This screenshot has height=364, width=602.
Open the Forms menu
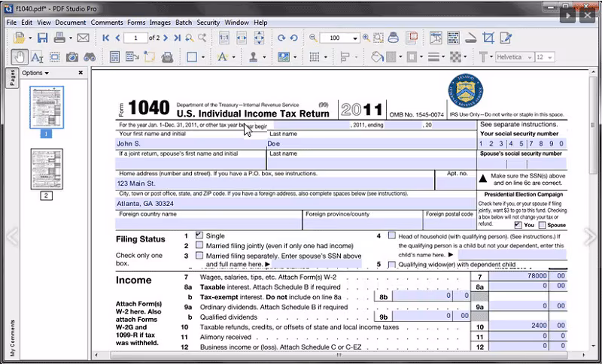pos(136,23)
